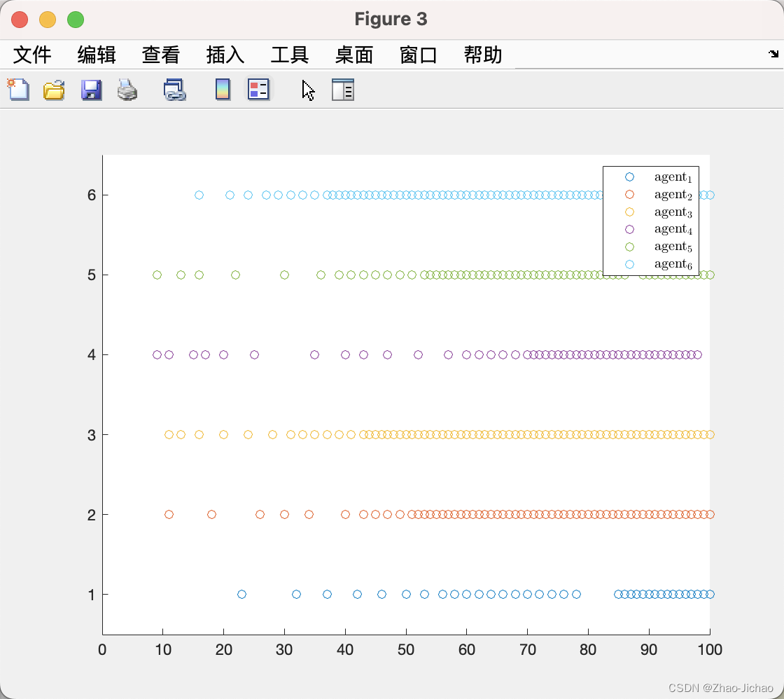Open the 编辑 menu
This screenshot has height=699, width=784.
(97, 55)
